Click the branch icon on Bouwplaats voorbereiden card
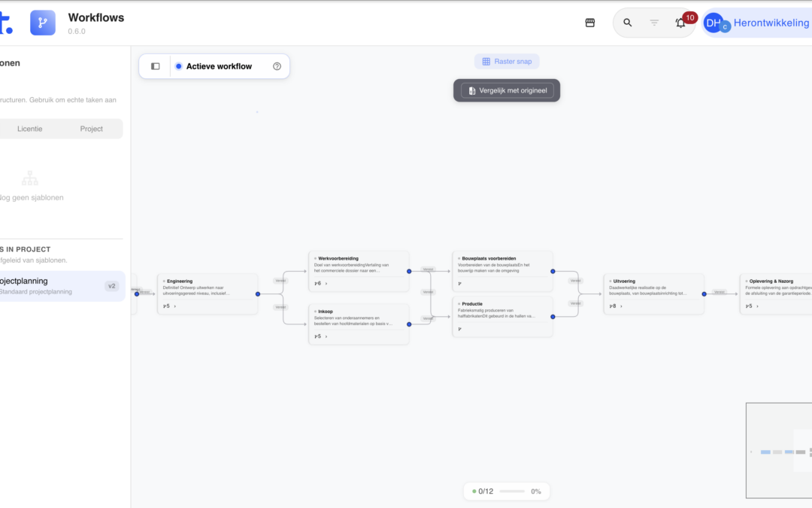Image resolution: width=812 pixels, height=508 pixels. 460,284
